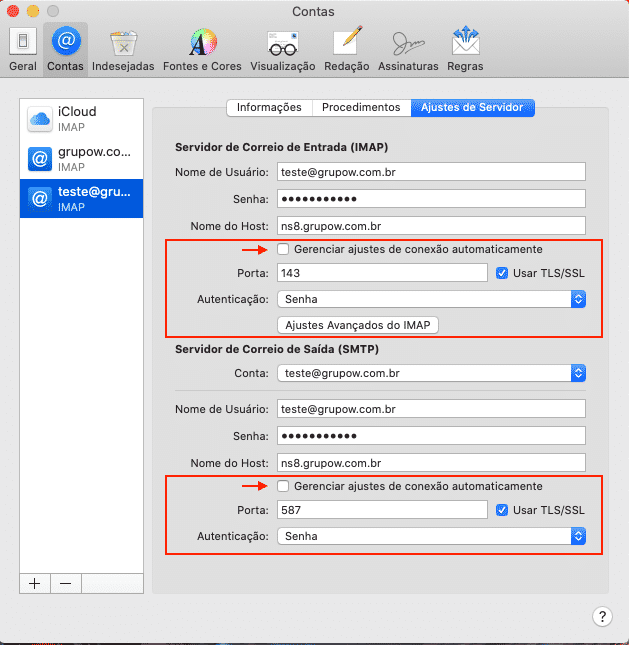Uncheck Usar TLS/SSL for port 143

502,273
